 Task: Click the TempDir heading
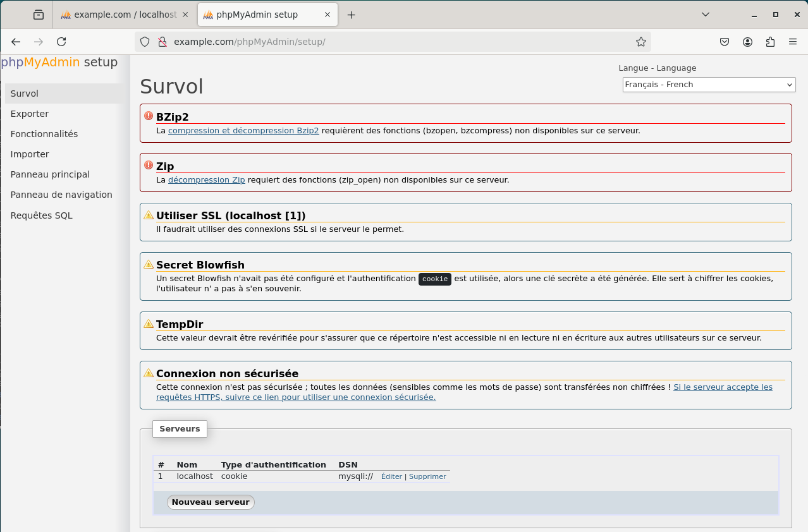(180, 325)
